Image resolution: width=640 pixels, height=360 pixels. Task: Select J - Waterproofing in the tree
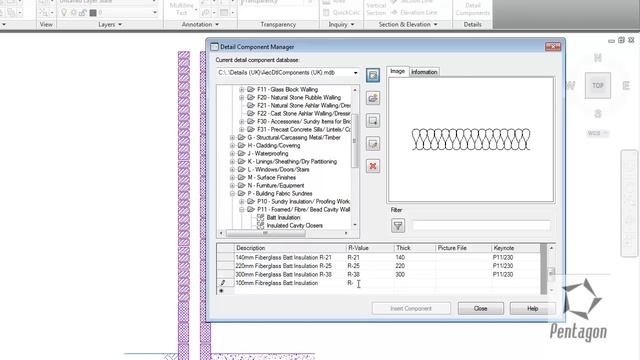[268, 153]
